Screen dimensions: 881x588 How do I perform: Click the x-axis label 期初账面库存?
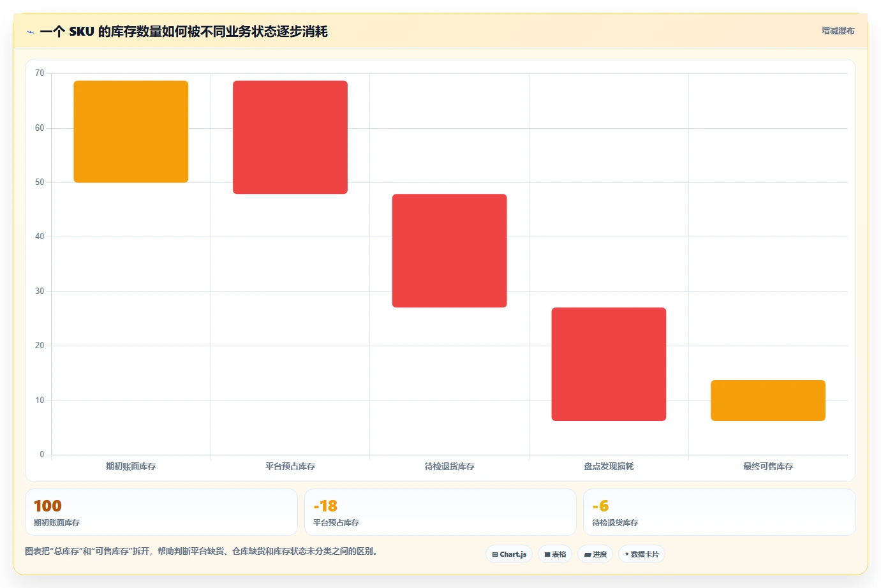tap(131, 467)
